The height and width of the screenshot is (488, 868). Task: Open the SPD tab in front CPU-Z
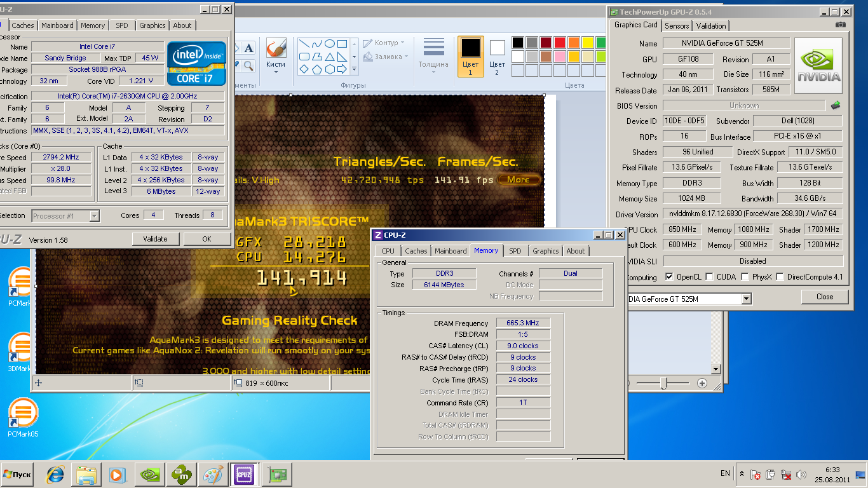point(515,251)
